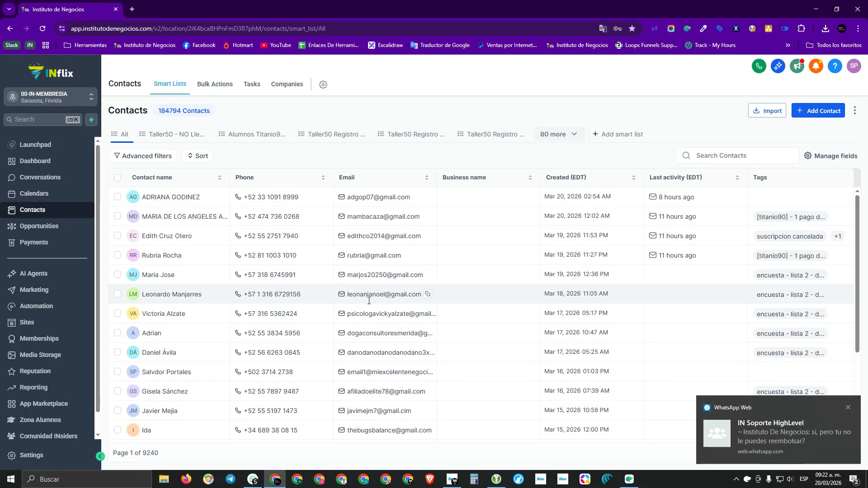
Task: Collapse sidebar using green arrow icon
Action: point(100,456)
